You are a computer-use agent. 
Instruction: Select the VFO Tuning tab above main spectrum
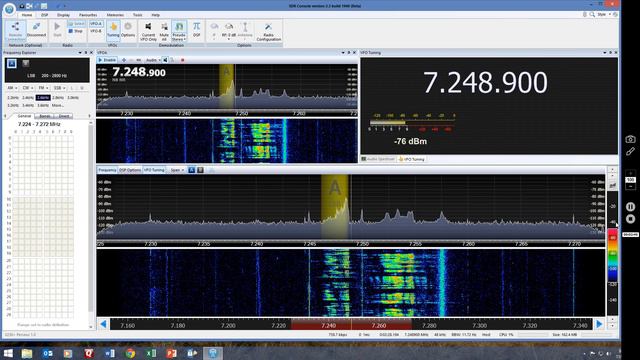(x=154, y=170)
